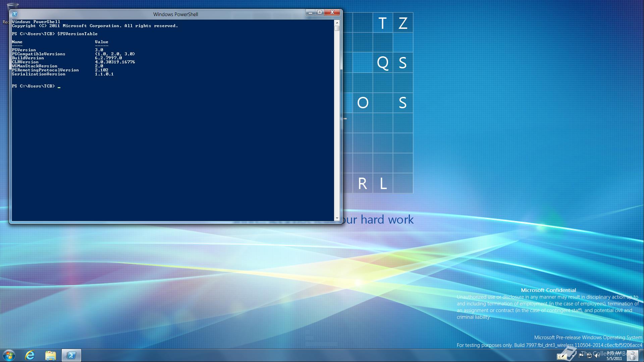
Task: Click the PowerShell vertical scroll thumb
Action: pyautogui.click(x=337, y=28)
